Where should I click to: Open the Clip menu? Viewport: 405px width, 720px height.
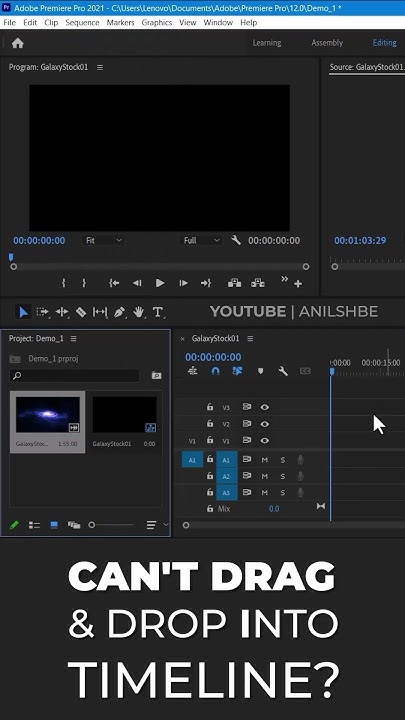coord(51,22)
